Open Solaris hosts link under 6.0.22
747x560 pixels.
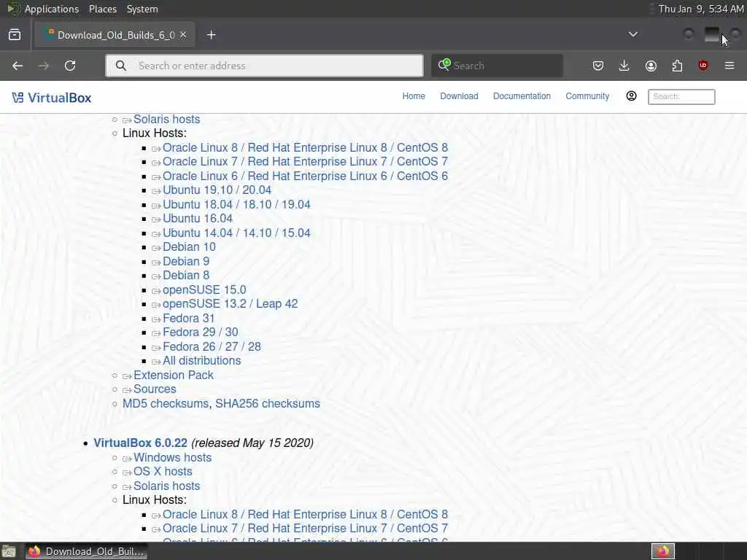(x=166, y=486)
